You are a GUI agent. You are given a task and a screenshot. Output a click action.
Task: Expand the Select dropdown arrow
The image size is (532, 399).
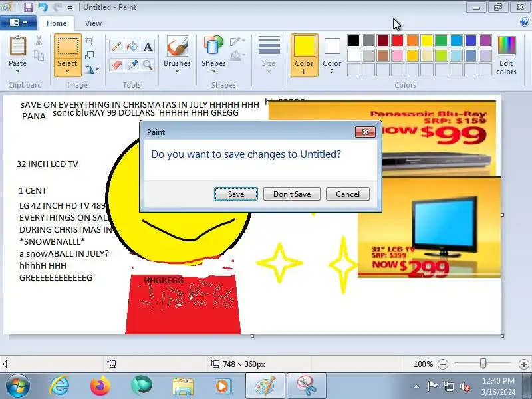pos(68,72)
